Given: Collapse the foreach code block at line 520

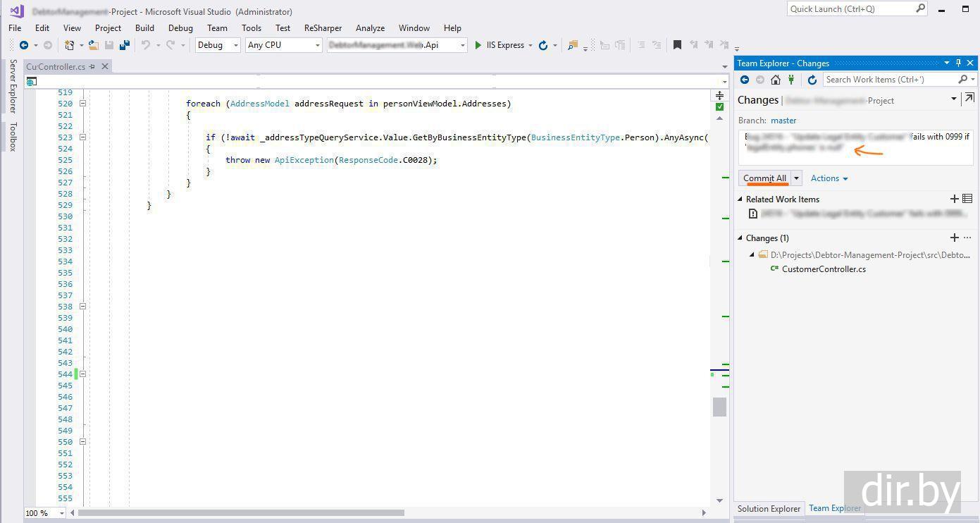Looking at the screenshot, I should point(82,104).
